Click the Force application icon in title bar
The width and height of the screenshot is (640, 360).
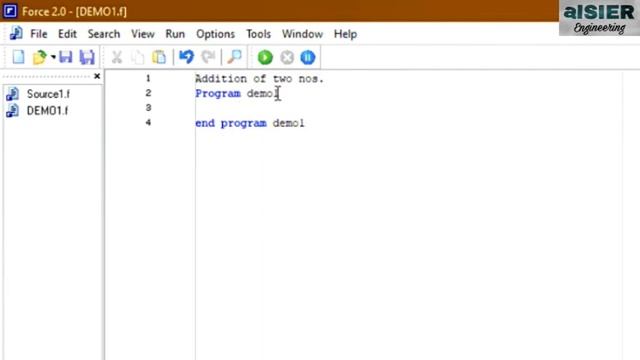tap(10, 11)
